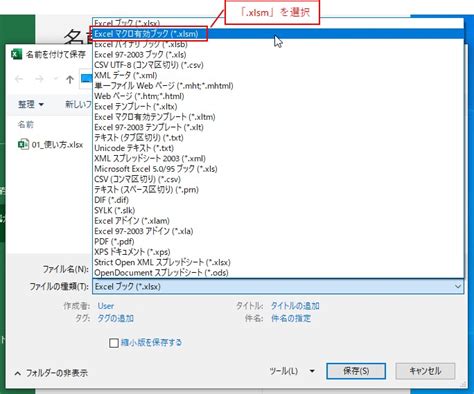This screenshot has height=394, width=474.
Task: Click the 保存(S) button
Action: coord(356,371)
